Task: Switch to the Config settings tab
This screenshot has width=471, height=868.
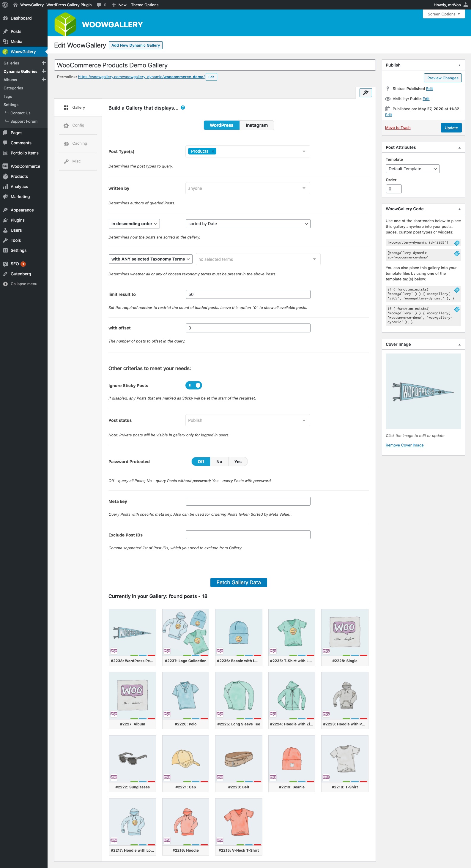Action: [x=78, y=125]
